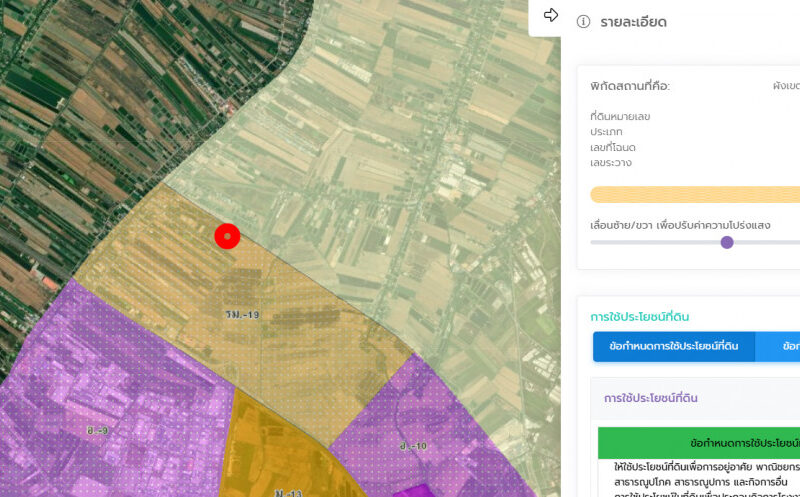800x497 pixels.
Task: Click the ที่ดินหมายเลข field label
Action: pos(620,117)
